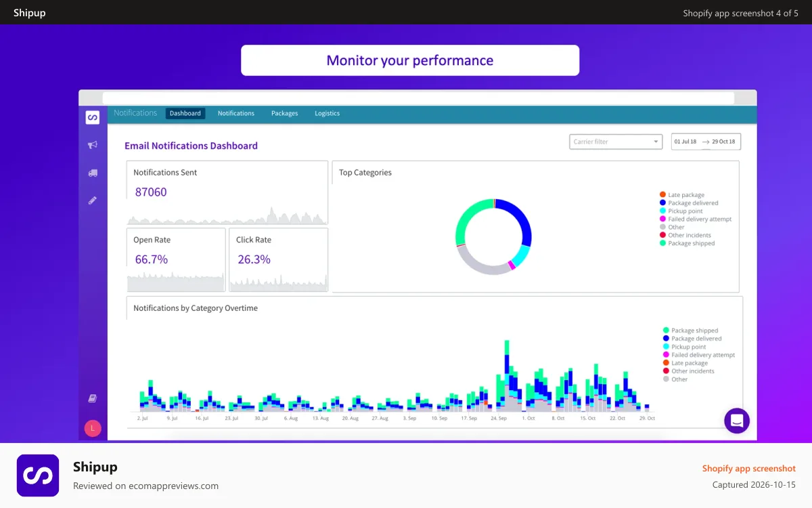Click the Shipup title in footer

click(95, 467)
